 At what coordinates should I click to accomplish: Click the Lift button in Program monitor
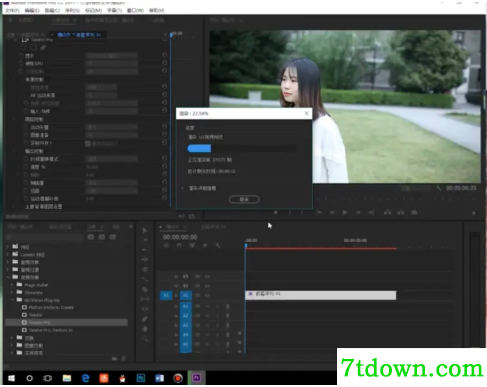(x=387, y=212)
